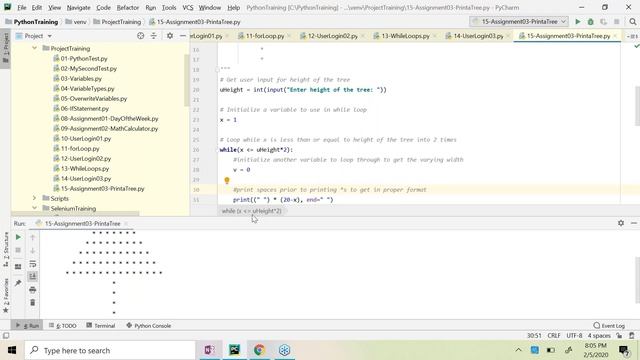640x360 pixels.
Task: Show the hidden editor tabs list
Action: [x=632, y=36]
